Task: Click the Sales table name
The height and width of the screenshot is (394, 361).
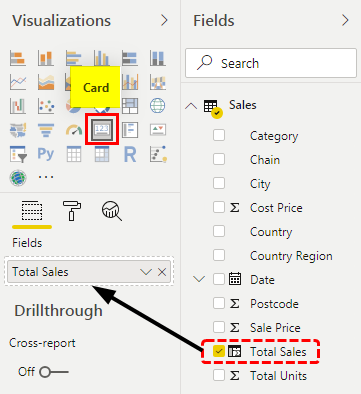Action: click(x=243, y=105)
